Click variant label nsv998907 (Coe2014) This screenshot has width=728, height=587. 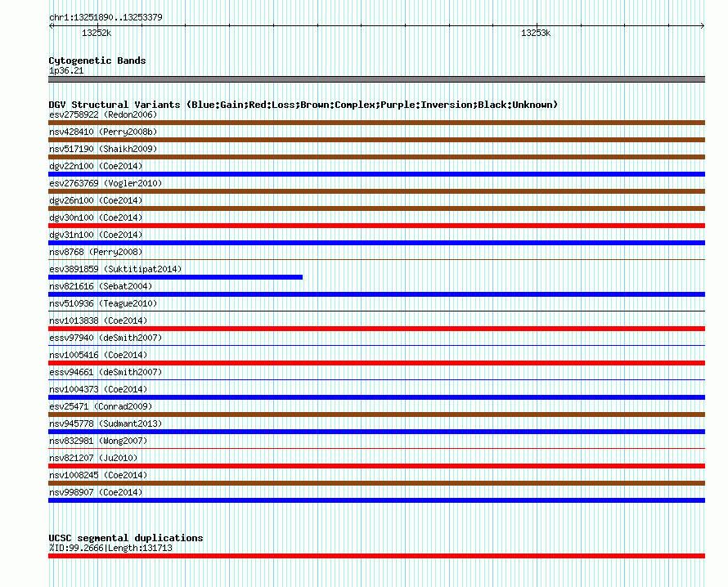point(96,492)
